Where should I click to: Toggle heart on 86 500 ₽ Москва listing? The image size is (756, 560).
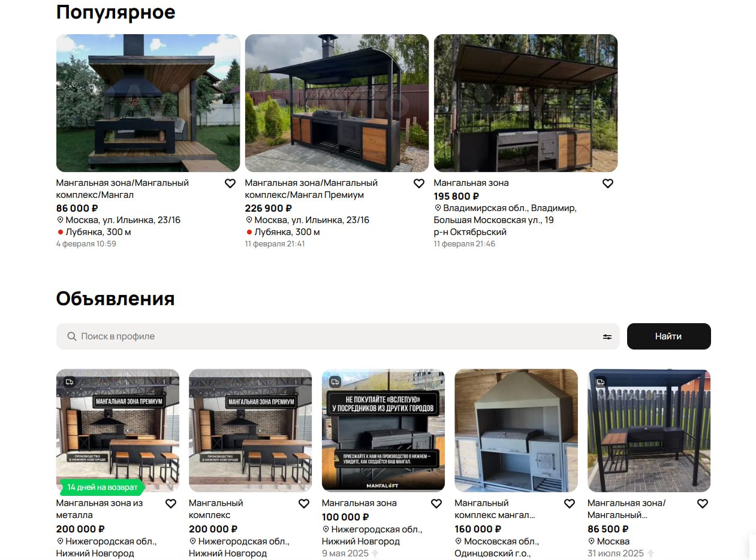coord(703,504)
